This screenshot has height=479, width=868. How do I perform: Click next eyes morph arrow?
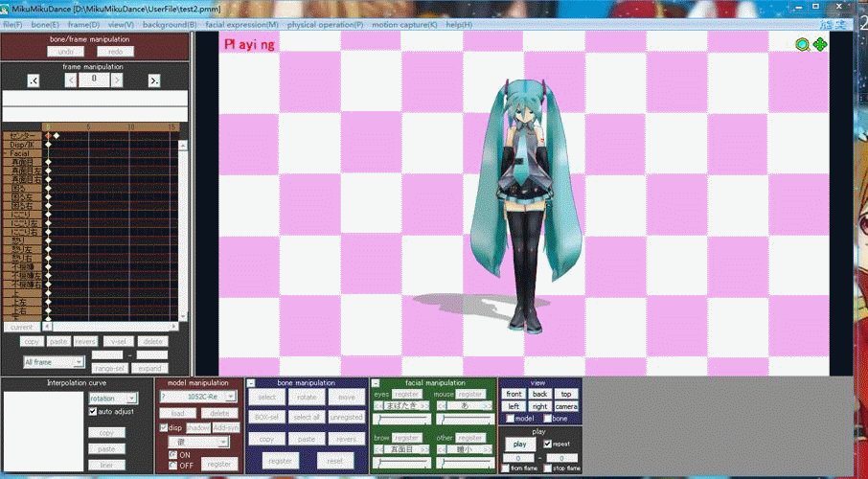point(425,405)
